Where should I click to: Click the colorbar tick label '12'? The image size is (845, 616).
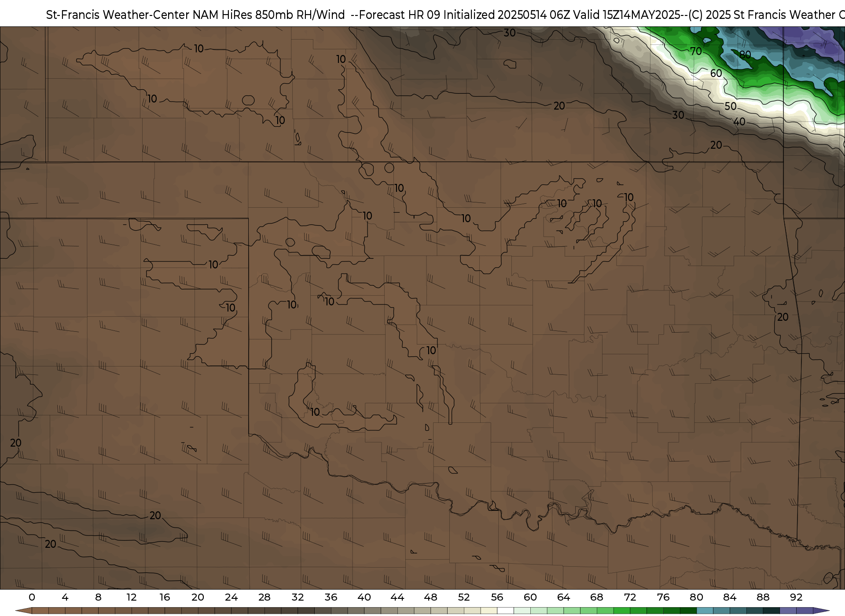coord(132,597)
